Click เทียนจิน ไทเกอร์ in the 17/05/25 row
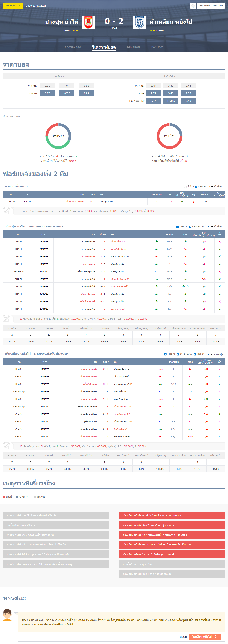The width and height of the screenshot is (228, 644). coord(119,279)
